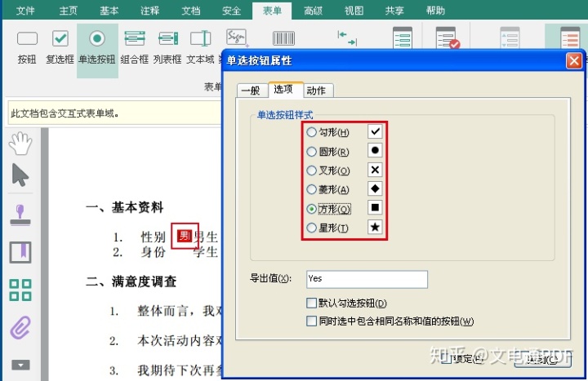Click the 一、基本资料 heading text
Screen dimensions: 588x381
124,207
